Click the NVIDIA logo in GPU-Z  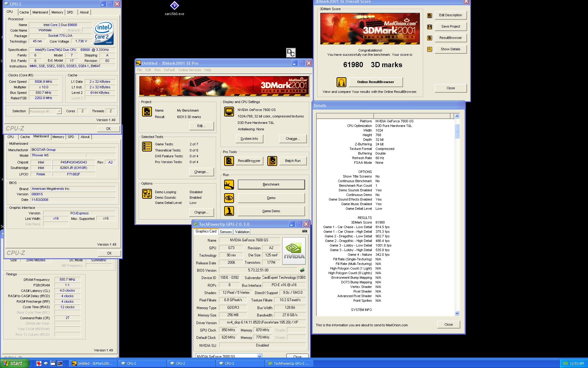coord(294,251)
